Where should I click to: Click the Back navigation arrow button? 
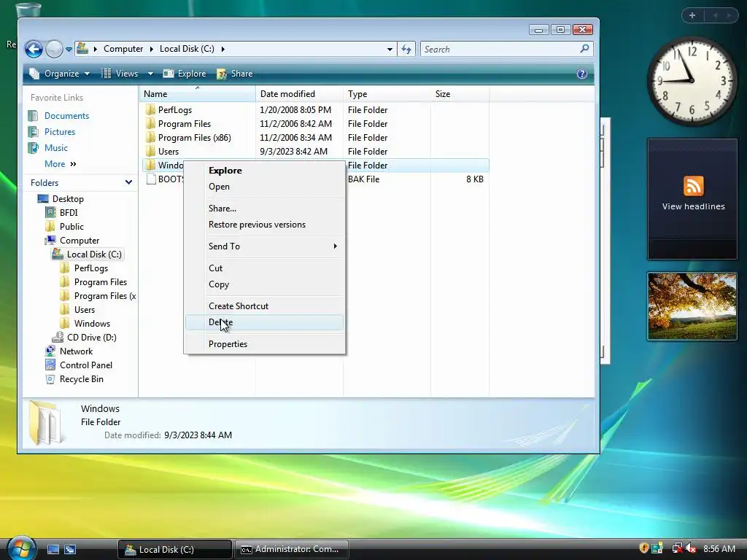point(34,49)
